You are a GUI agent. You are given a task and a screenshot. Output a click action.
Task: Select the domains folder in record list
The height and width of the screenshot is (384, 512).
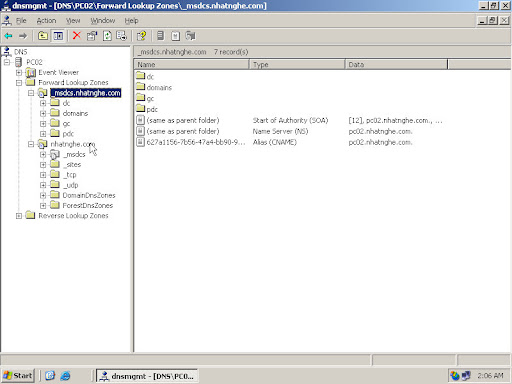pyautogui.click(x=154, y=88)
